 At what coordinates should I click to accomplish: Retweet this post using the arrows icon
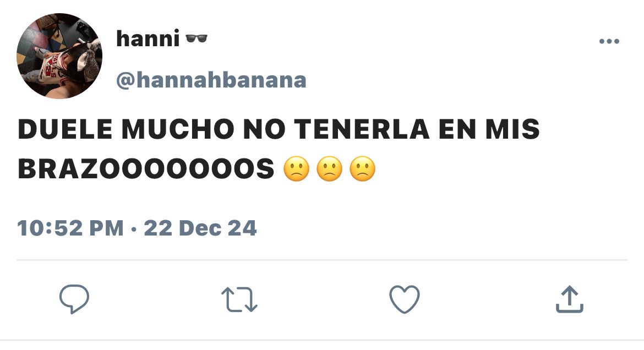click(239, 299)
